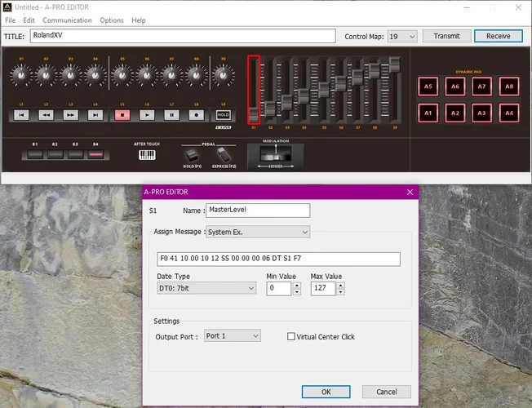
Task: Click the L4 skip-to-end transport button
Action: coord(95,115)
